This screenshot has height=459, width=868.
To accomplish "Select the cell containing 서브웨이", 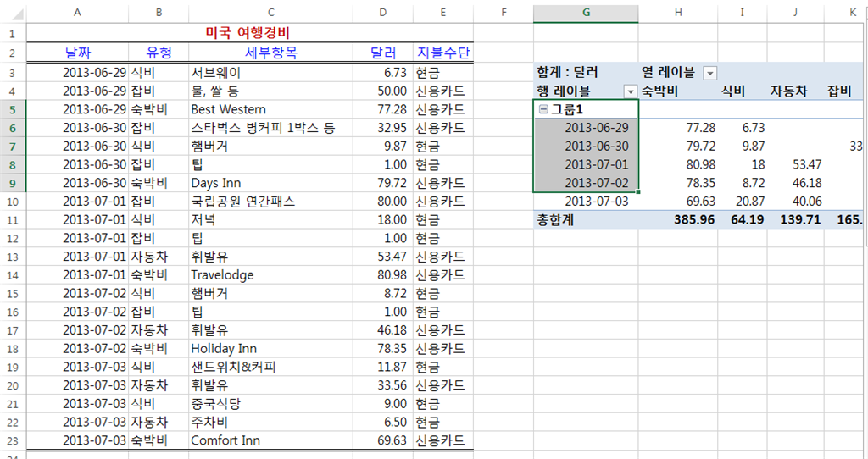I will pos(270,73).
